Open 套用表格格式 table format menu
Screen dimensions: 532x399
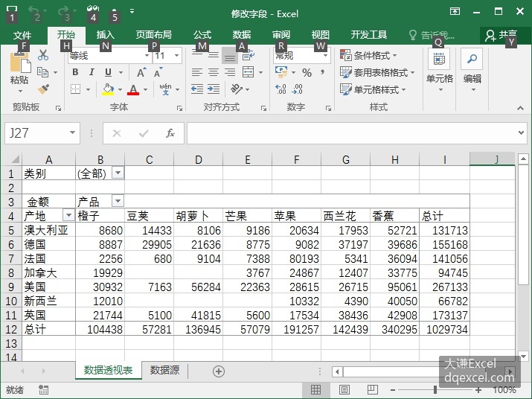pos(377,72)
